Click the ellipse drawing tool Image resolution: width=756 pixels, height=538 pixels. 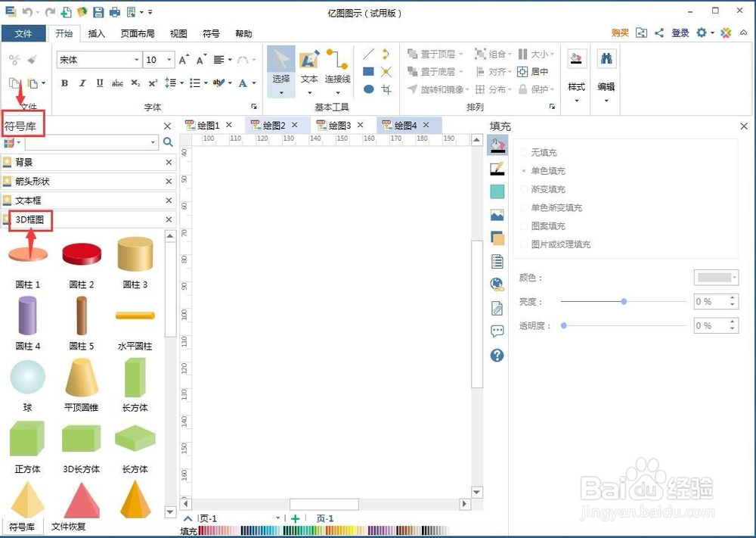tap(367, 89)
